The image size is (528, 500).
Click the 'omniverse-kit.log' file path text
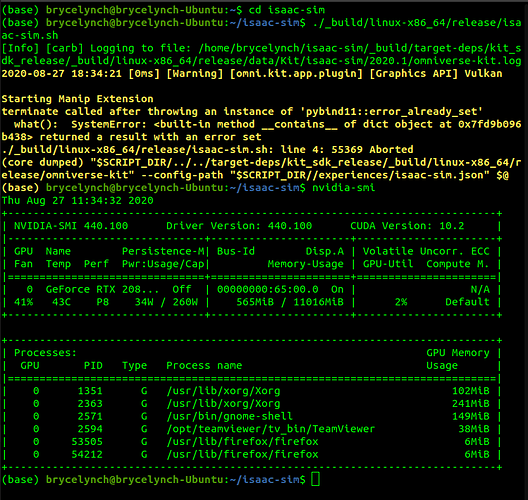coord(467,61)
